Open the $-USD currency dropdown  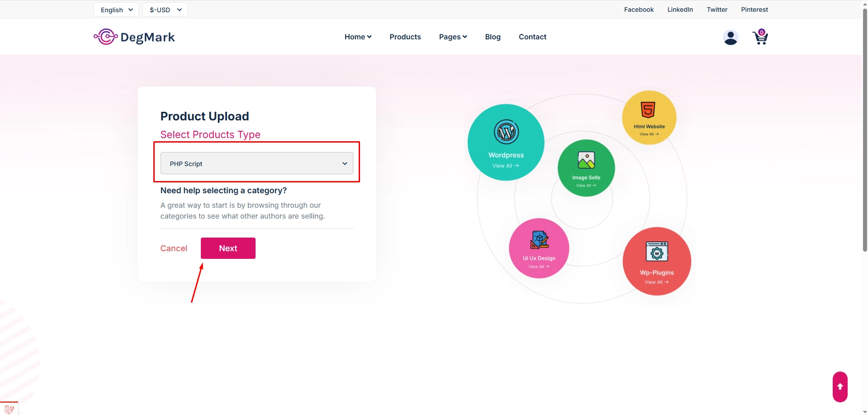point(165,10)
